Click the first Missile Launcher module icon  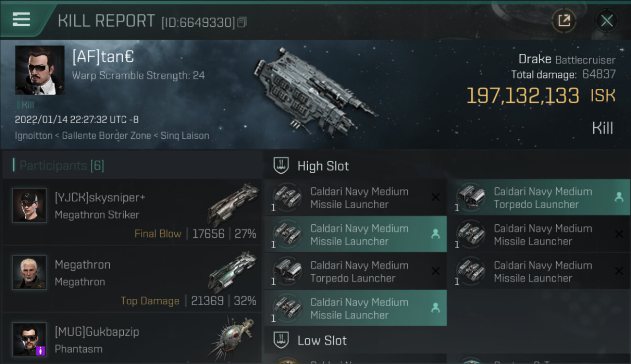click(x=287, y=198)
